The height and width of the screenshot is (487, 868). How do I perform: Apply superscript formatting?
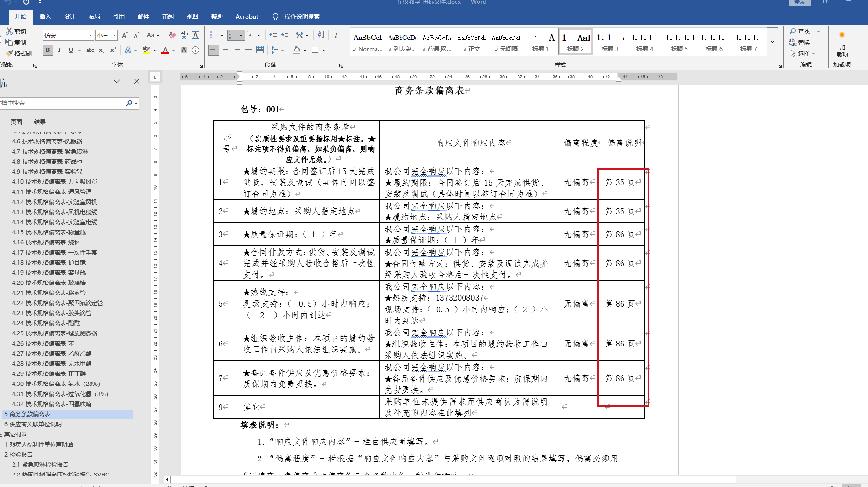[x=113, y=50]
